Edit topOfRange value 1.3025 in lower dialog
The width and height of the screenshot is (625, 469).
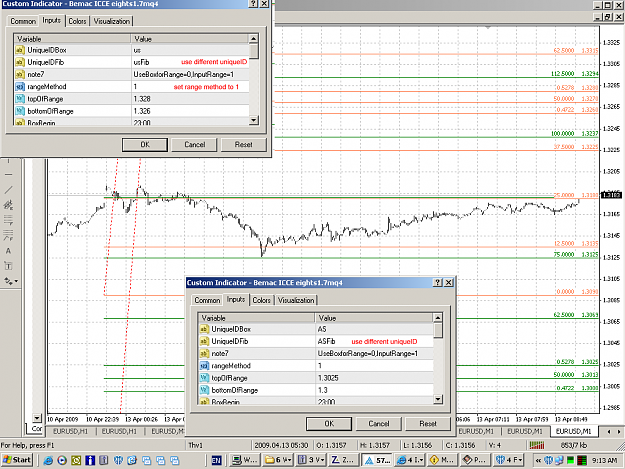374,378
